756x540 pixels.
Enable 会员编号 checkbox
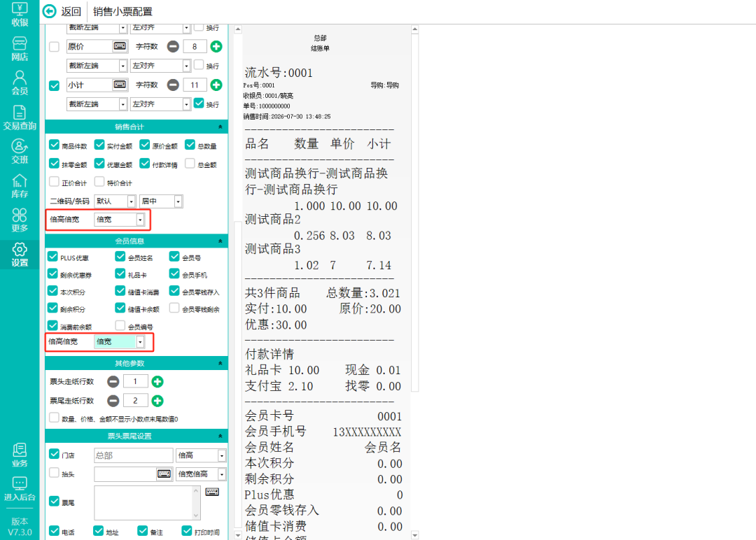(120, 326)
